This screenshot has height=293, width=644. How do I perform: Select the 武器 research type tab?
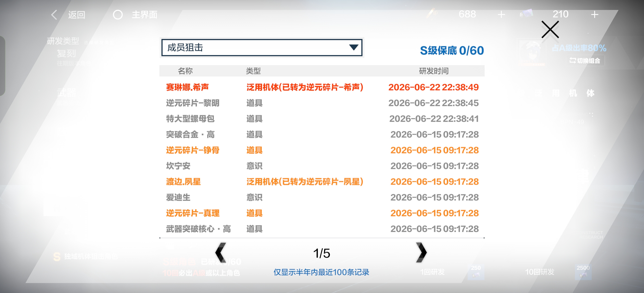point(66,92)
